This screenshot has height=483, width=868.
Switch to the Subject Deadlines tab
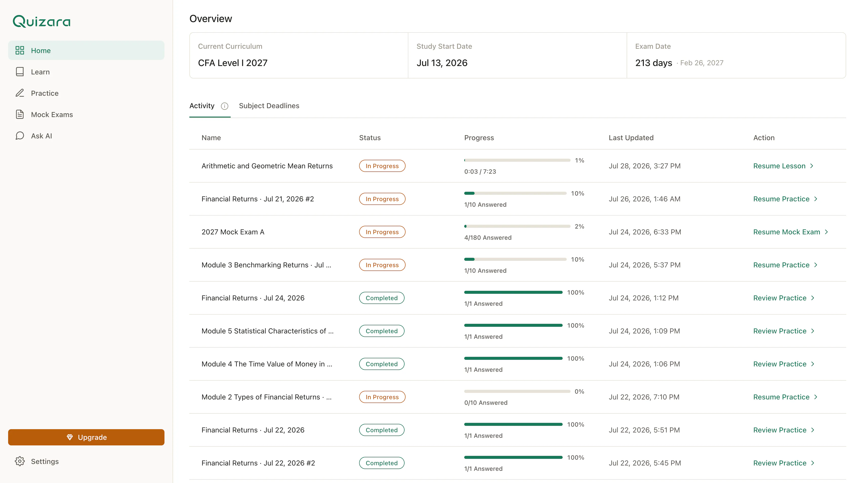[269, 106]
